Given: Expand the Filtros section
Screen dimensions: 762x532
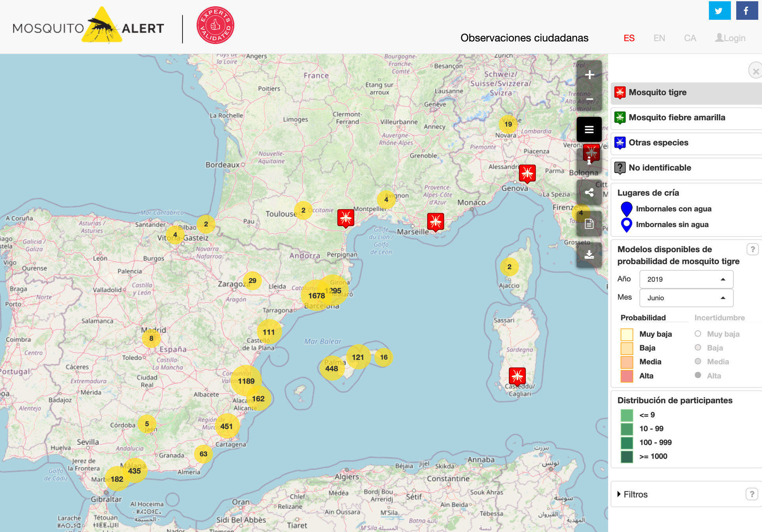Looking at the screenshot, I should pos(633,494).
